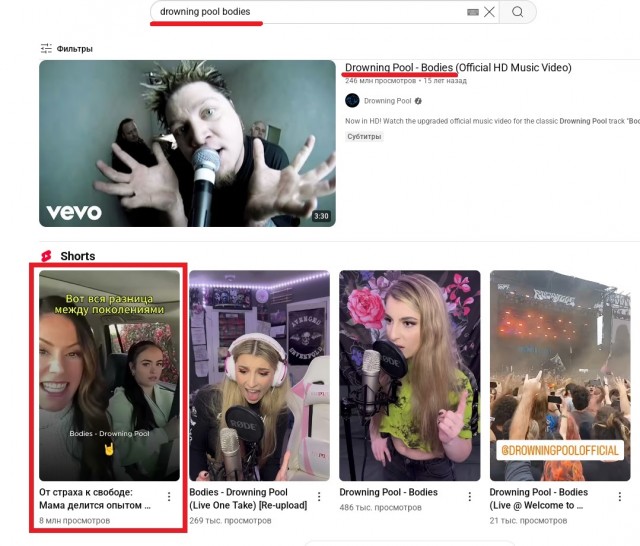Click the Субтитры badge
The height and width of the screenshot is (546, 640).
click(x=364, y=136)
